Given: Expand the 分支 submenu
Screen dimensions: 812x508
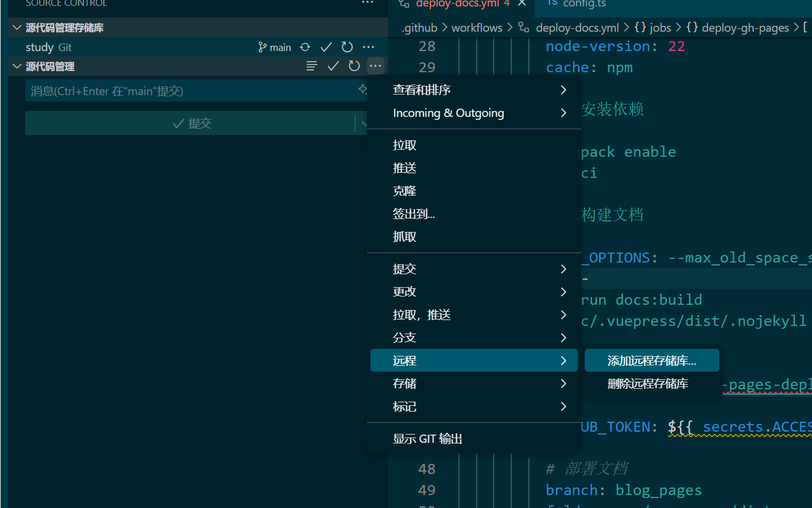Looking at the screenshot, I should pyautogui.click(x=405, y=337).
